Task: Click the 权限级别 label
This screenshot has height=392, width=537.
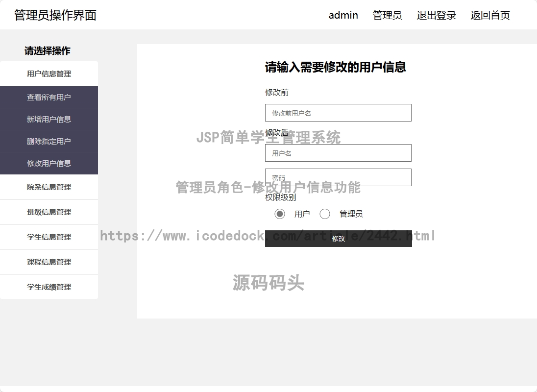Action: pyautogui.click(x=280, y=197)
